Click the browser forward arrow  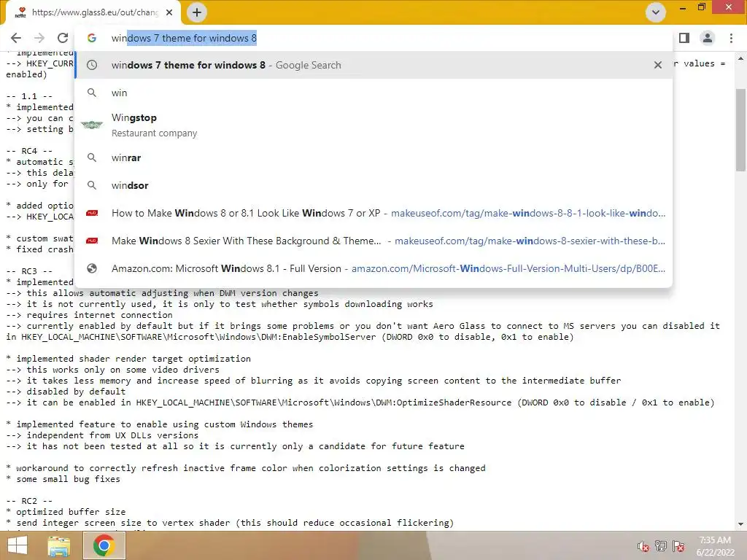39,38
